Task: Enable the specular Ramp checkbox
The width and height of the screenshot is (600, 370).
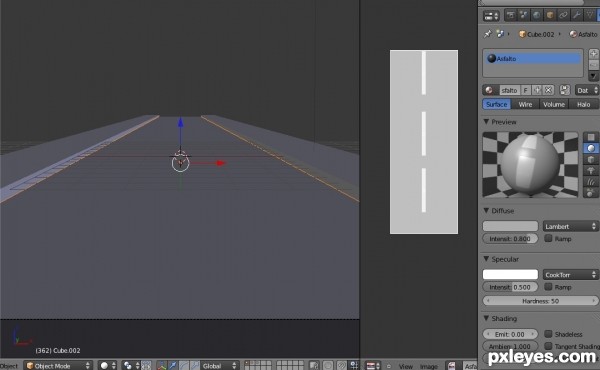Action: [548, 287]
